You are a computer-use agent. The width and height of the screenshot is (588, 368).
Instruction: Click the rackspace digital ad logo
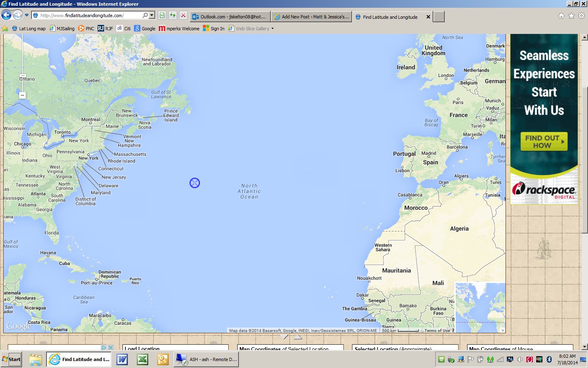544,191
